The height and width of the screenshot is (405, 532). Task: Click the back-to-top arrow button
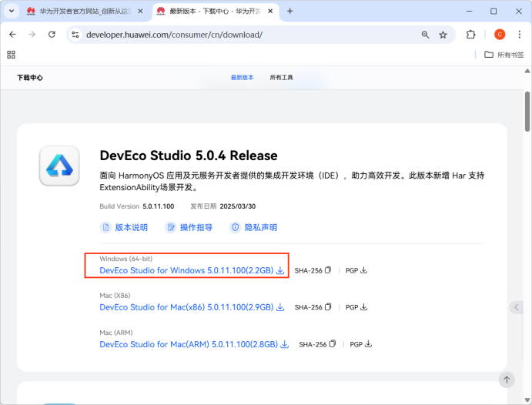point(507,380)
